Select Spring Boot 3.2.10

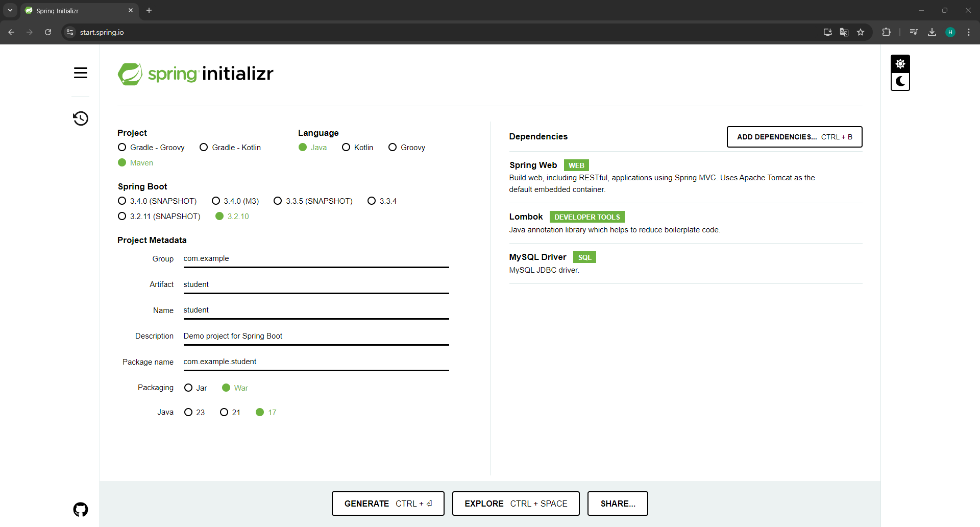[232, 217]
